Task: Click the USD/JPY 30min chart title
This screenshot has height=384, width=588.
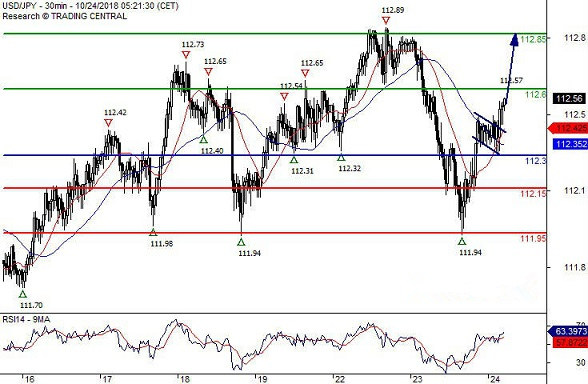Action: (90, 6)
